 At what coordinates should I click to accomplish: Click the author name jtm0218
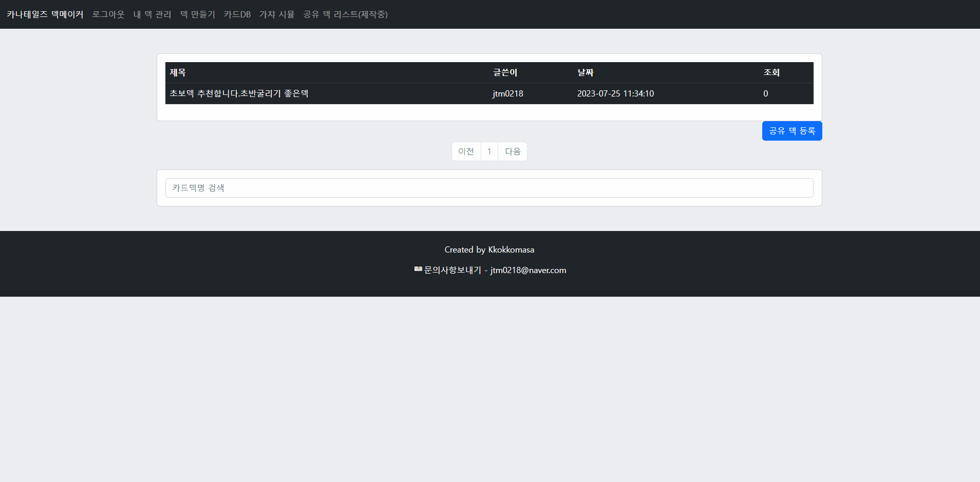tap(507, 93)
